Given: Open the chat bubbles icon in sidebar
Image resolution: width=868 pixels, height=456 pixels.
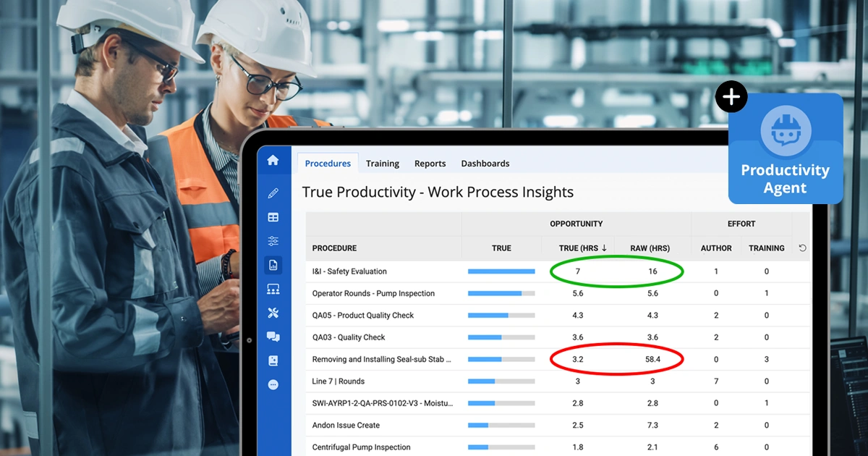Looking at the screenshot, I should pos(273,337).
